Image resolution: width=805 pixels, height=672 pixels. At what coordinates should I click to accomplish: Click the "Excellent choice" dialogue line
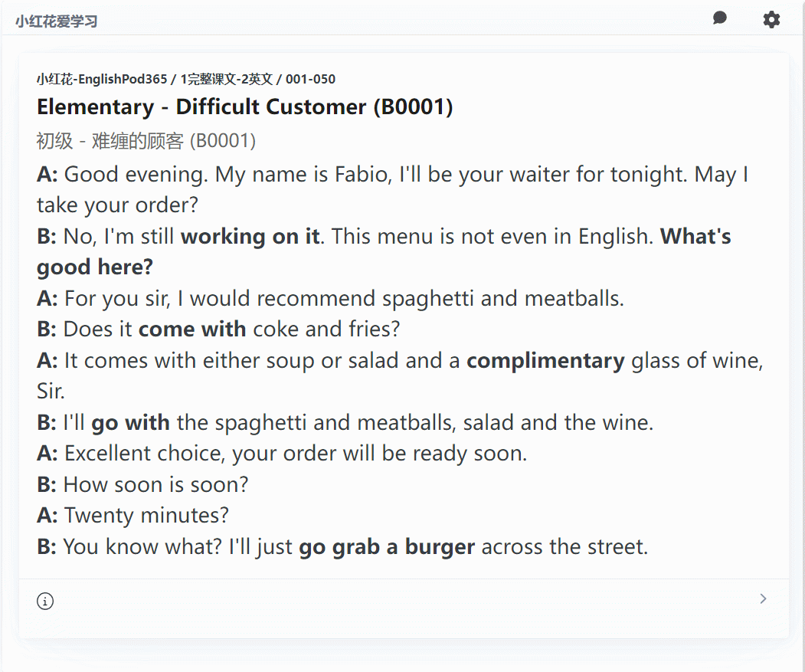[295, 454]
